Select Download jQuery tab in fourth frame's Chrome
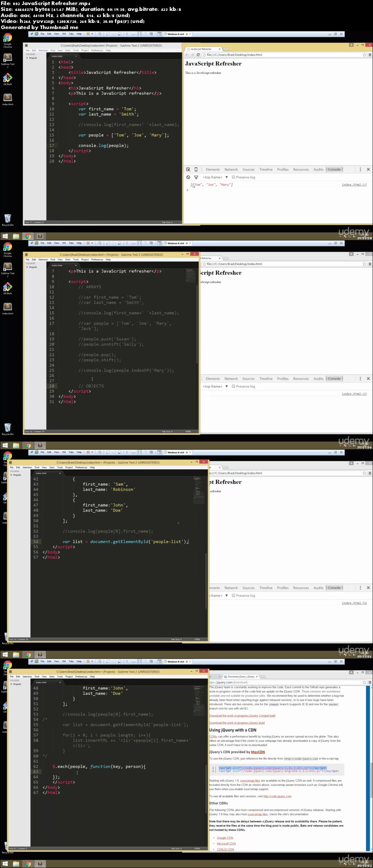 coord(241,677)
